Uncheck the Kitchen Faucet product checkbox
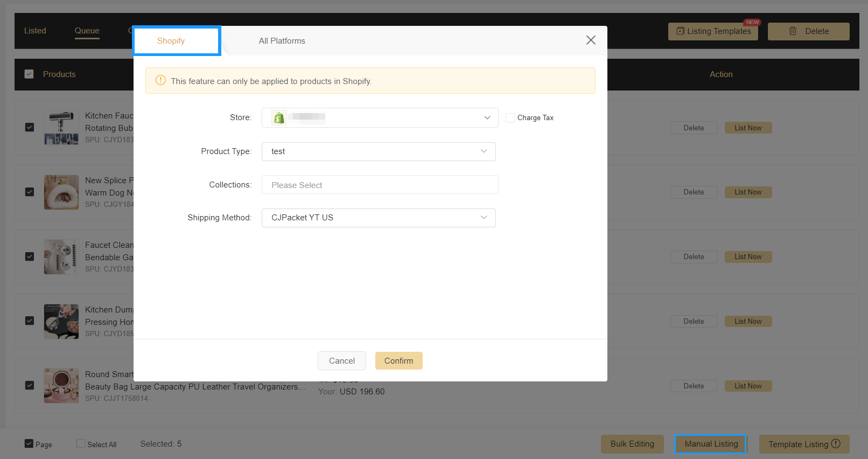Image resolution: width=868 pixels, height=459 pixels. click(x=30, y=128)
